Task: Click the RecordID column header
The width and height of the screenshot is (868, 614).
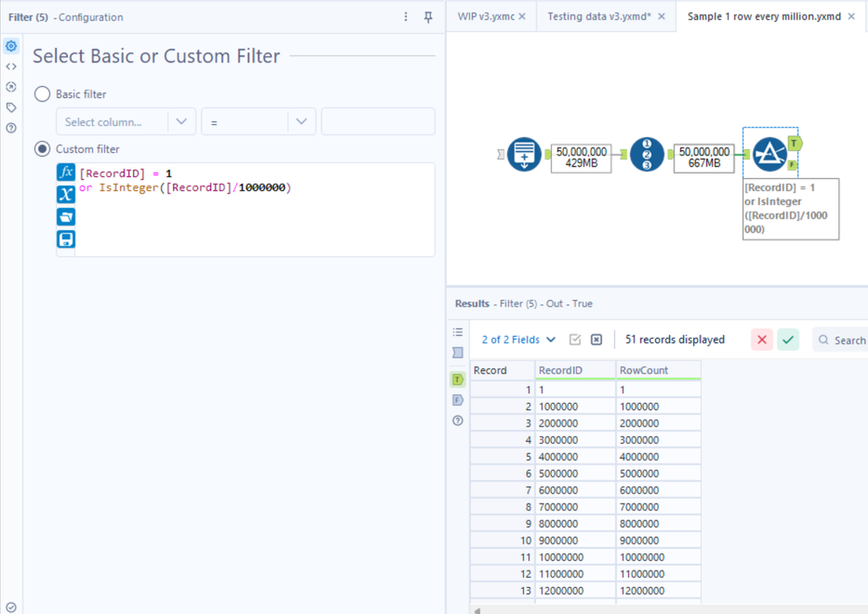Action: tap(575, 370)
